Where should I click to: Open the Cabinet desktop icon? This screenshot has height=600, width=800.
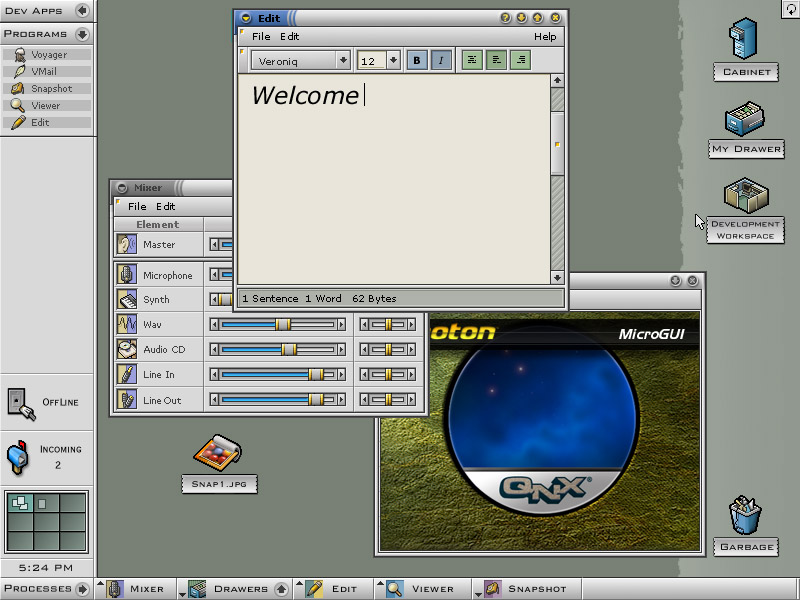pyautogui.click(x=745, y=40)
